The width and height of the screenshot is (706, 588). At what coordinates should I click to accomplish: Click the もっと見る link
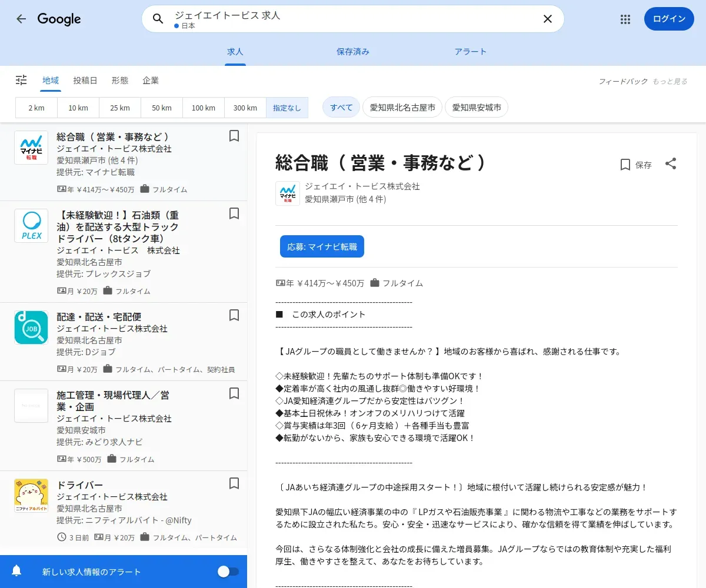pos(670,81)
